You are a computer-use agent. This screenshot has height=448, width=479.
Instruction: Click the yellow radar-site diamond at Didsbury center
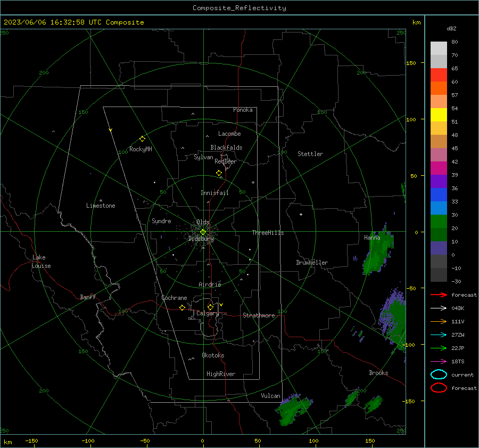203,232
